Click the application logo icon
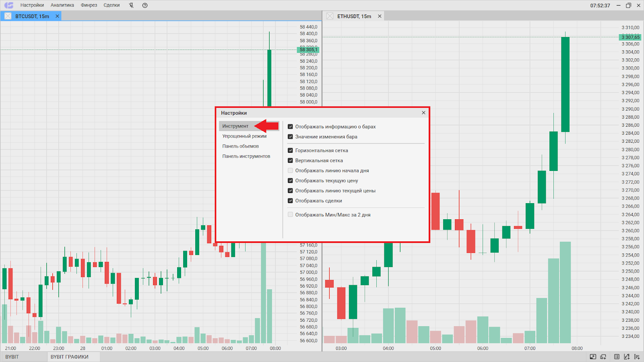 tap(9, 5)
